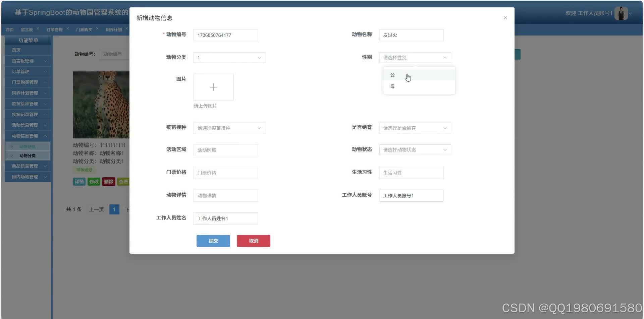Viewport: 644px width, 319px height.
Task: Click the 动物名称 input field
Action: coord(411,35)
